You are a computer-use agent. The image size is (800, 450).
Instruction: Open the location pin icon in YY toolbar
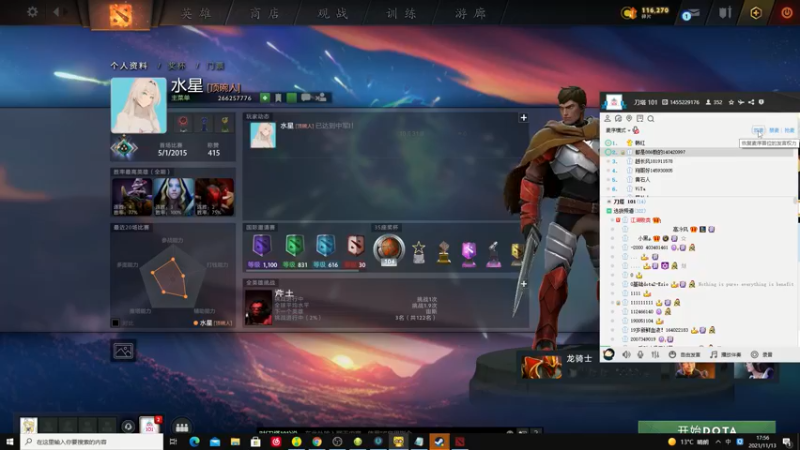point(629,118)
